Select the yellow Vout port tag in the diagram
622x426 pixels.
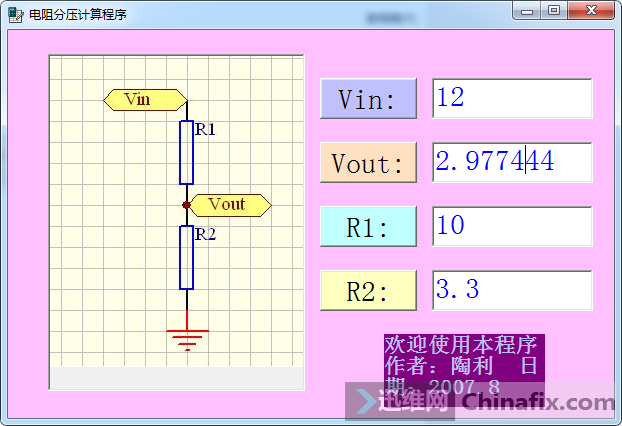[x=230, y=204]
